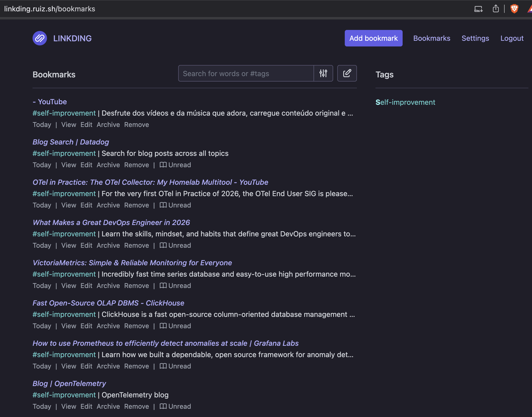Click install app icon in address bar
This screenshot has height=417, width=532.
click(x=478, y=9)
